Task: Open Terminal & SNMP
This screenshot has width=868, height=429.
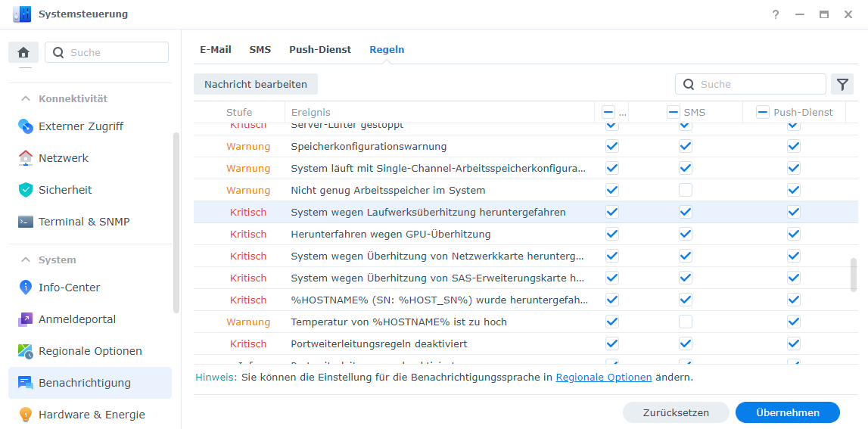Action: pyautogui.click(x=84, y=222)
